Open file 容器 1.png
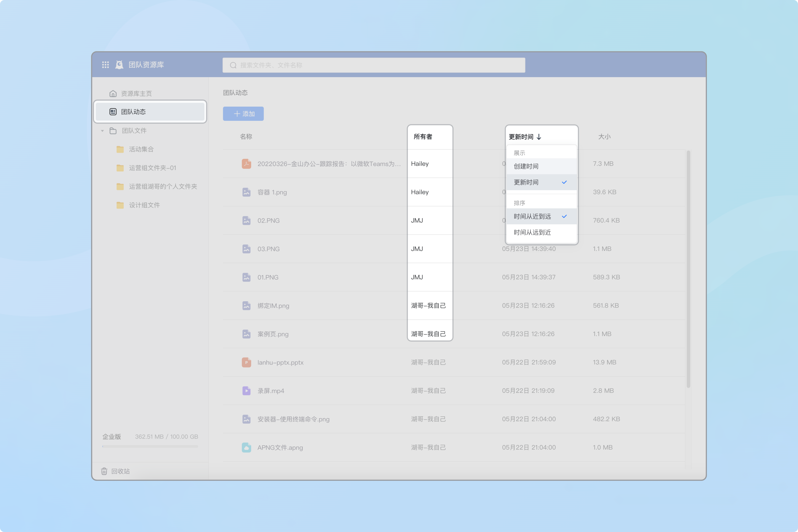This screenshot has height=532, width=798. [x=272, y=192]
